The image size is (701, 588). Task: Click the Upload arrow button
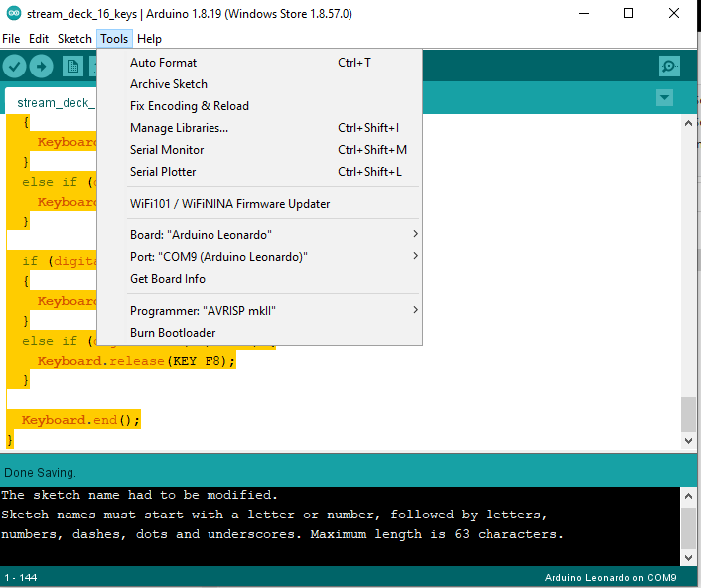pyautogui.click(x=41, y=67)
